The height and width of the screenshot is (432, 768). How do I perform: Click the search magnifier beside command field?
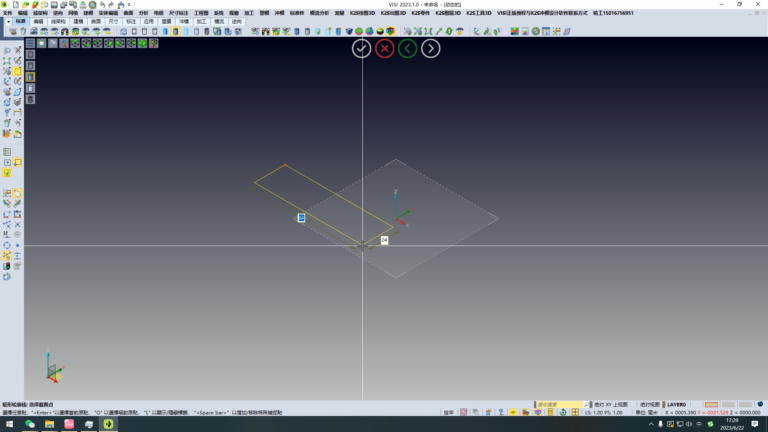click(x=586, y=405)
